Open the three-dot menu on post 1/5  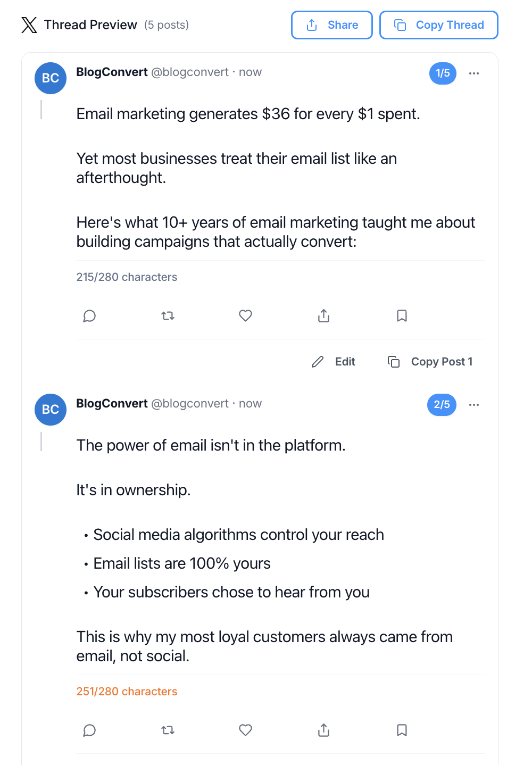coord(474,73)
